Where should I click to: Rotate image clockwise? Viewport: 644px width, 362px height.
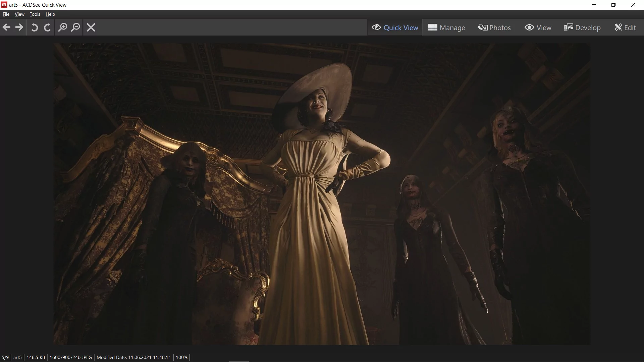coord(47,27)
